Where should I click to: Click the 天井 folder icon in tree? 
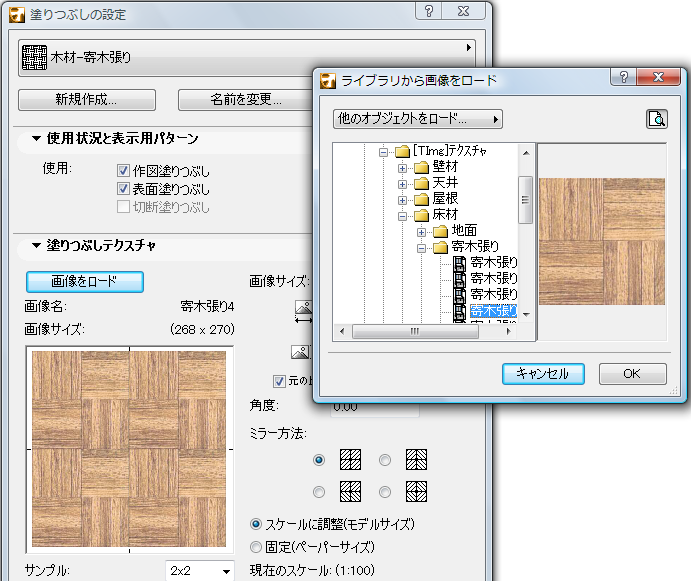[422, 183]
